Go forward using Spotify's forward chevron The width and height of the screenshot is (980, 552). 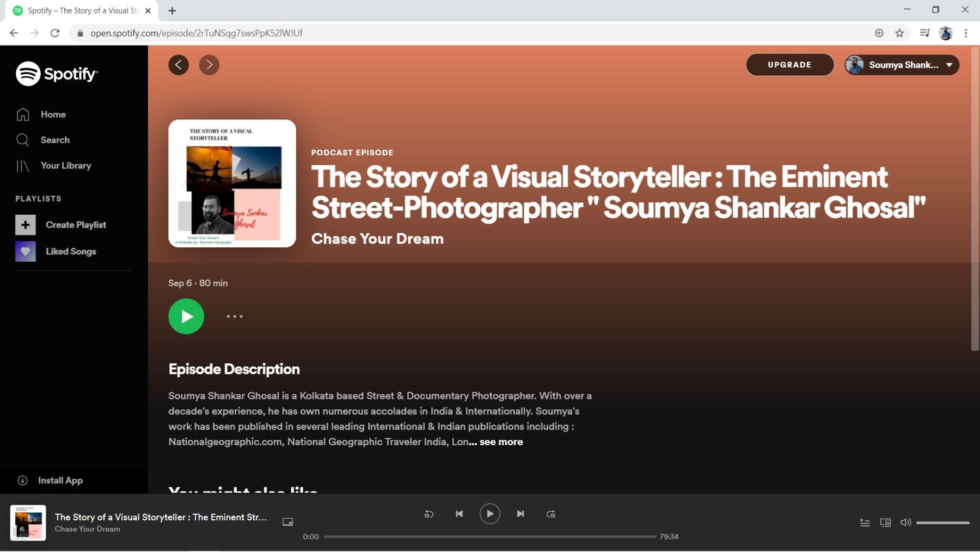[x=209, y=65]
